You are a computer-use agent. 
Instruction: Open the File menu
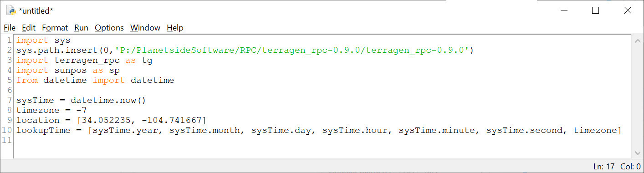(10, 28)
